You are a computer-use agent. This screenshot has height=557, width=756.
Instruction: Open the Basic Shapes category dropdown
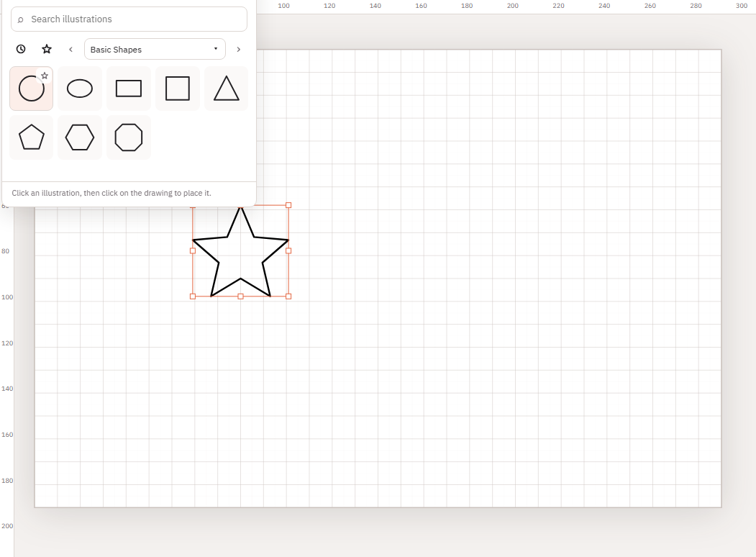[x=155, y=49]
